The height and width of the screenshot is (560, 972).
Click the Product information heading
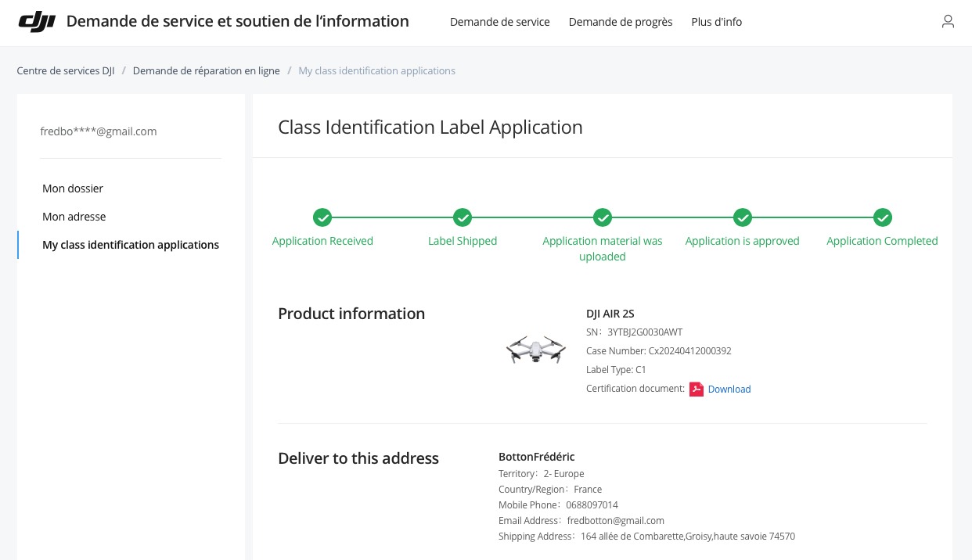[351, 314]
